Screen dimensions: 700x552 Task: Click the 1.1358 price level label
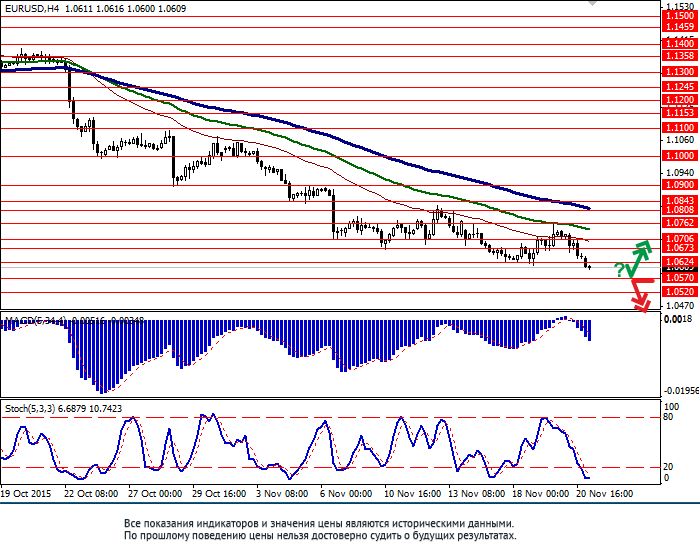[680, 56]
